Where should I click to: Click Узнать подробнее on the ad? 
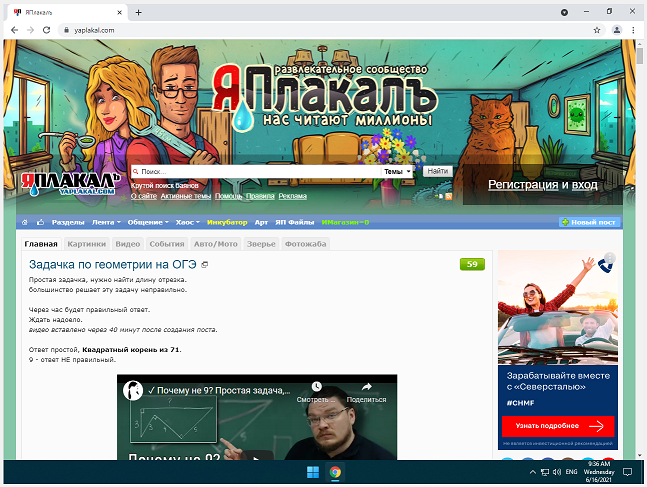tap(558, 426)
